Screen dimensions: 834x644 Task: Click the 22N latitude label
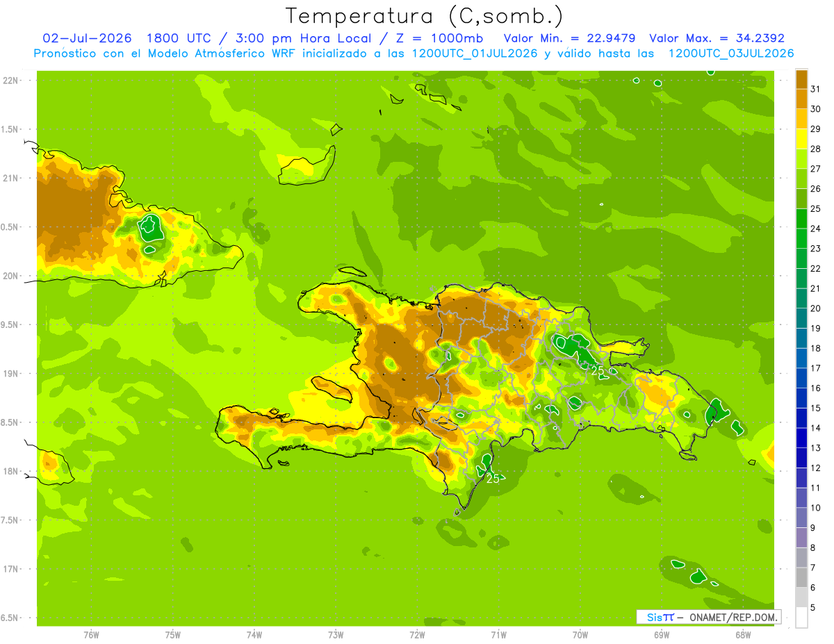10,81
